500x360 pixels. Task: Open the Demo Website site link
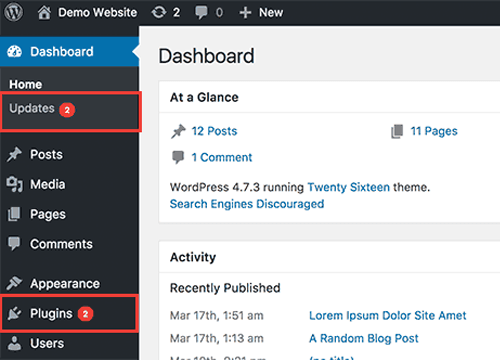pos(97,13)
